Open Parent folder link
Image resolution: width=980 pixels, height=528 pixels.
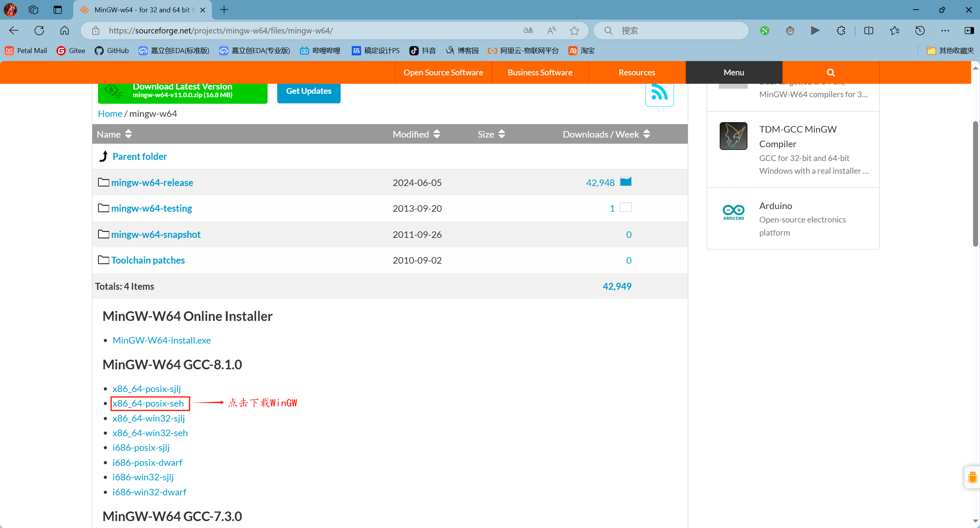tap(140, 156)
